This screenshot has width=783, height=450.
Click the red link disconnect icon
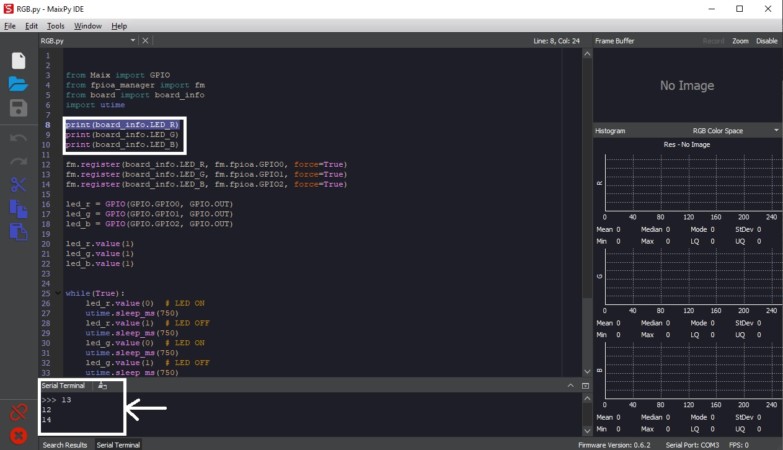click(x=18, y=413)
